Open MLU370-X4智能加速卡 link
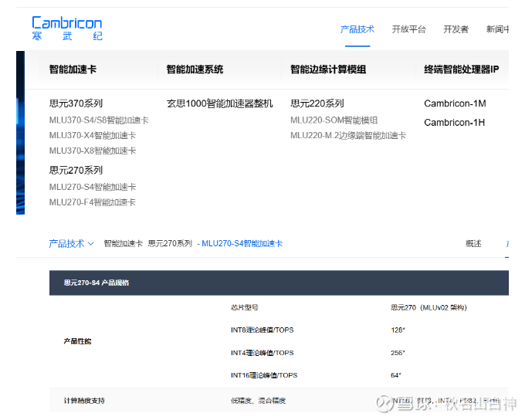This screenshot has height=420, width=532. coord(93,135)
